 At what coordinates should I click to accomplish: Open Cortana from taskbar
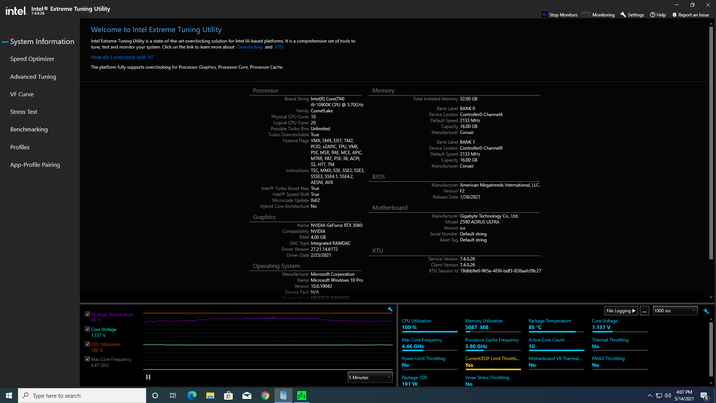coord(155,395)
